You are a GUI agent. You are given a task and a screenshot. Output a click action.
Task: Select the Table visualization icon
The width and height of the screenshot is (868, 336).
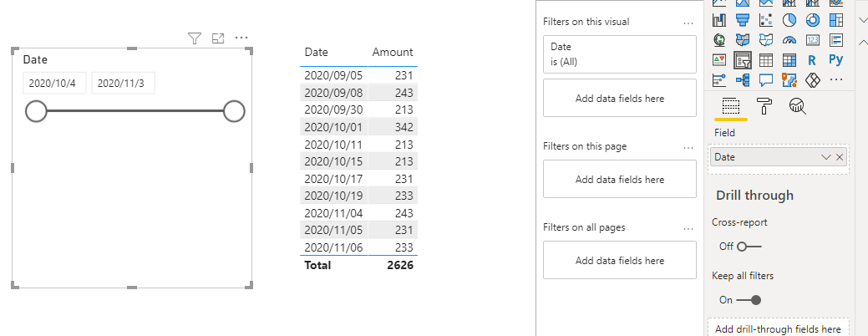click(x=766, y=60)
